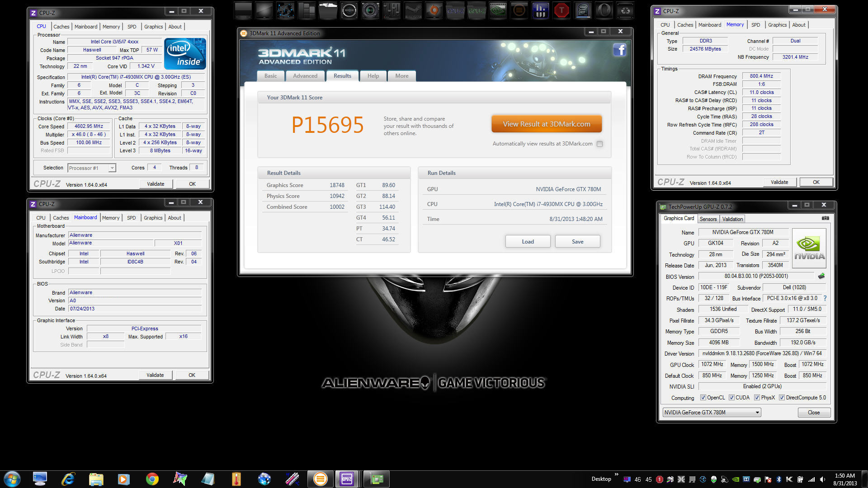The width and height of the screenshot is (868, 488).
Task: Click the Load button in Run Details
Action: 528,242
